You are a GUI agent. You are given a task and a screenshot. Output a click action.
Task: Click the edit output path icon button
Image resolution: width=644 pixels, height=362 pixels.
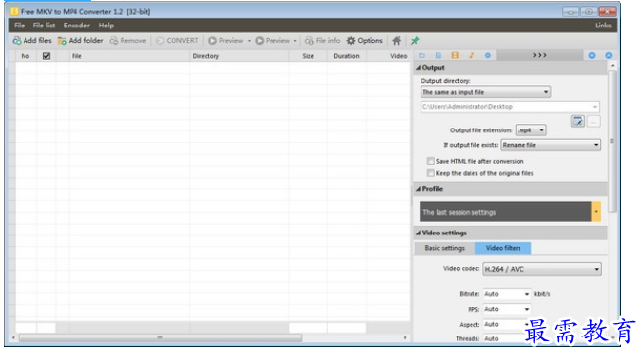point(578,122)
